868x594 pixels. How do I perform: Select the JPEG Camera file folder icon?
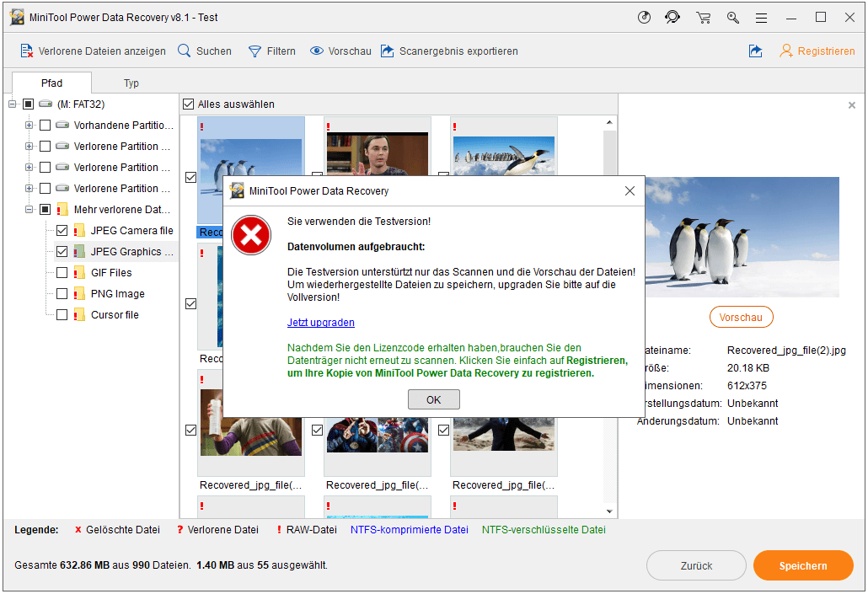coord(79,230)
